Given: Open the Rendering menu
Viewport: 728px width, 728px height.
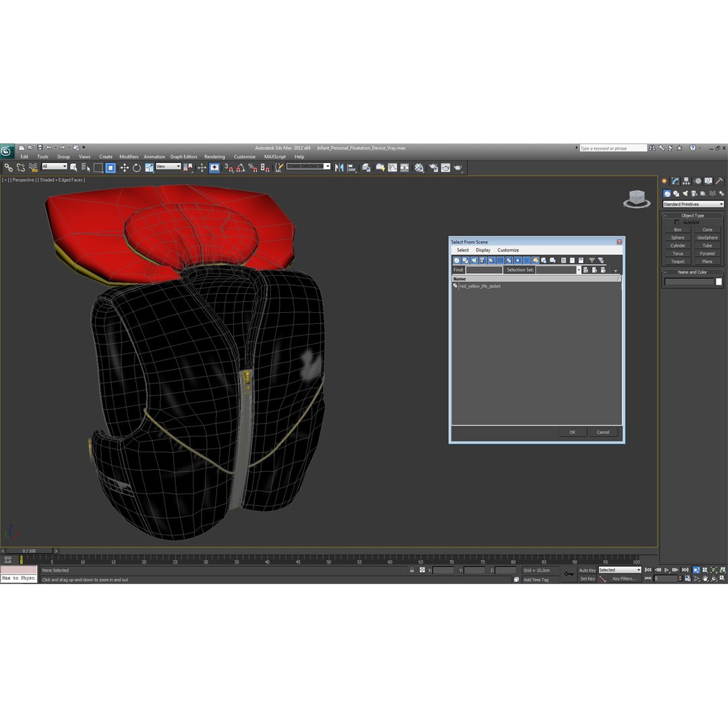Looking at the screenshot, I should (214, 157).
